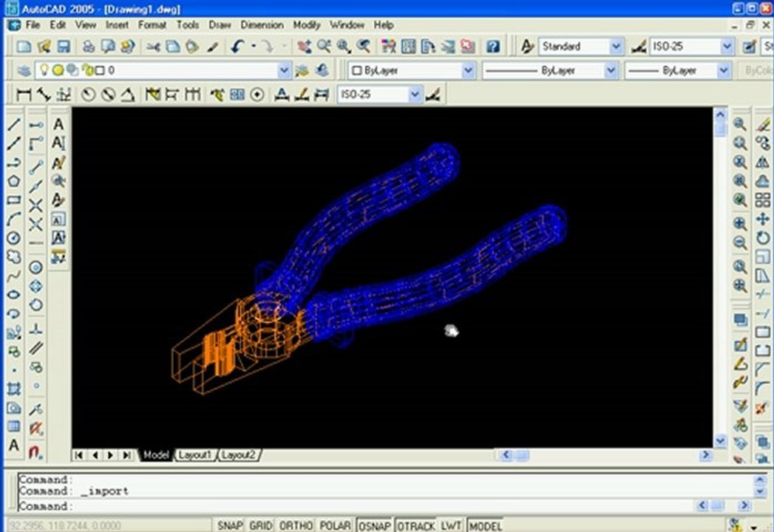Image resolution: width=774 pixels, height=532 pixels.
Task: Click in the Command line input
Action: point(356,506)
